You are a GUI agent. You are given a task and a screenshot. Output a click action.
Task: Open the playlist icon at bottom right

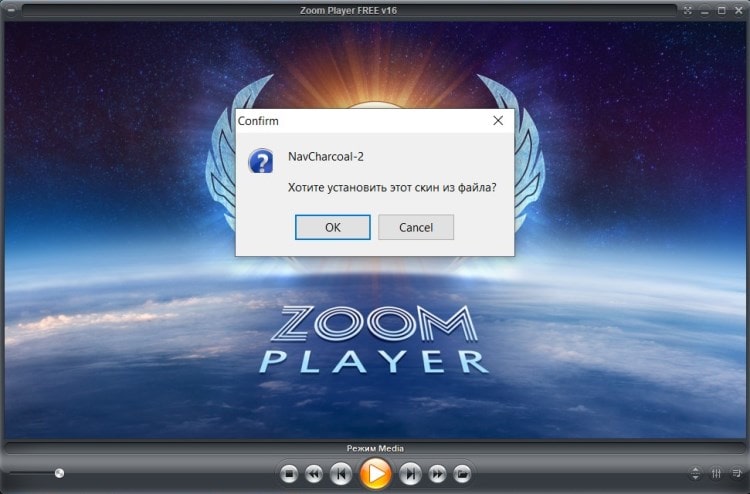click(737, 473)
